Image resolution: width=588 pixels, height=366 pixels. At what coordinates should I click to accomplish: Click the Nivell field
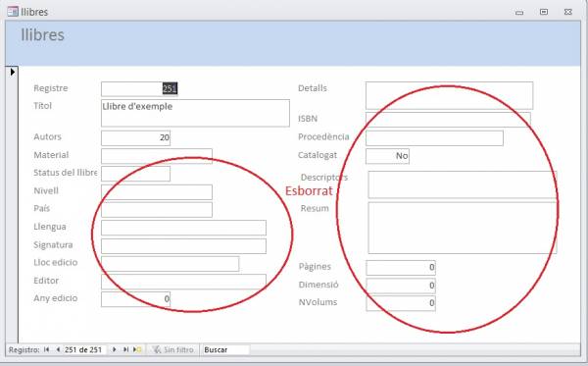tap(157, 191)
